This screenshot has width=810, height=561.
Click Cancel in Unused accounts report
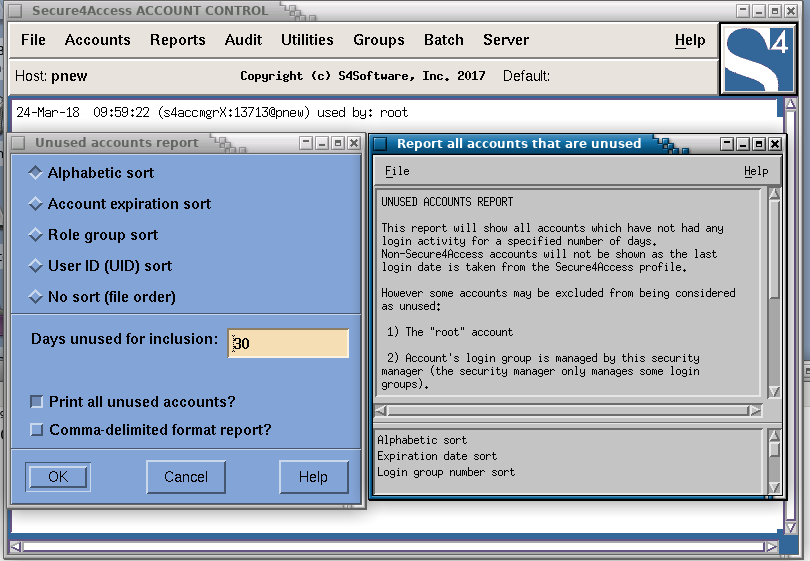tap(186, 477)
